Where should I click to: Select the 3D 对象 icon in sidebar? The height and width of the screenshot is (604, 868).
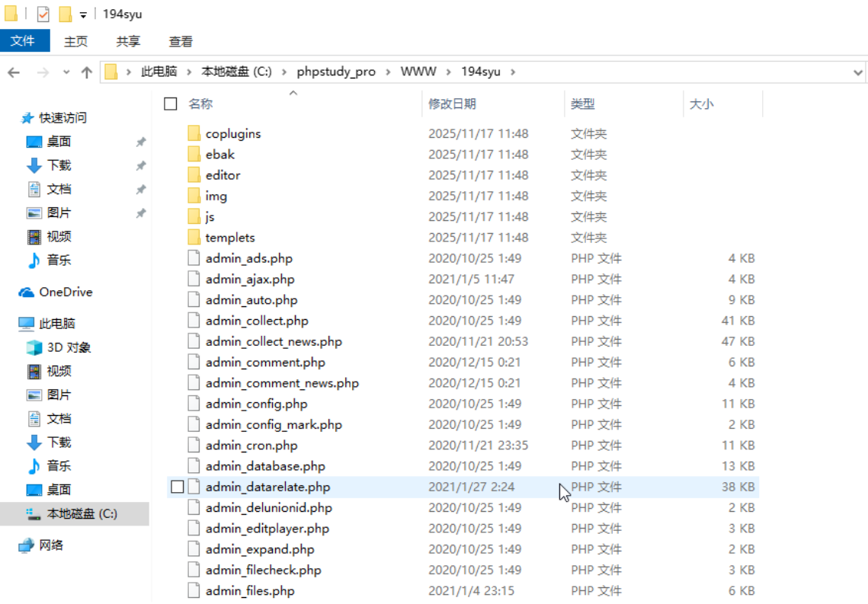click(x=34, y=347)
